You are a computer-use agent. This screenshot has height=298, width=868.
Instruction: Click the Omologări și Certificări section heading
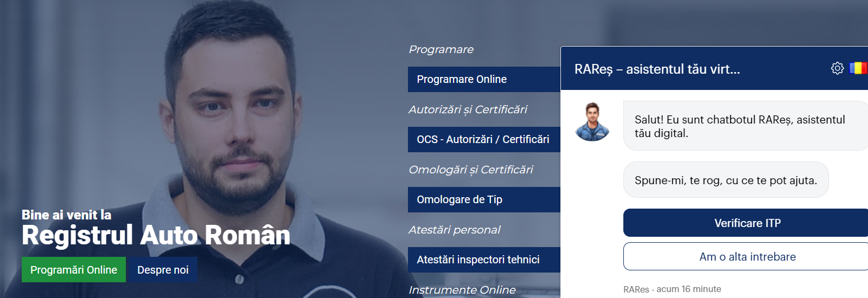point(470,170)
